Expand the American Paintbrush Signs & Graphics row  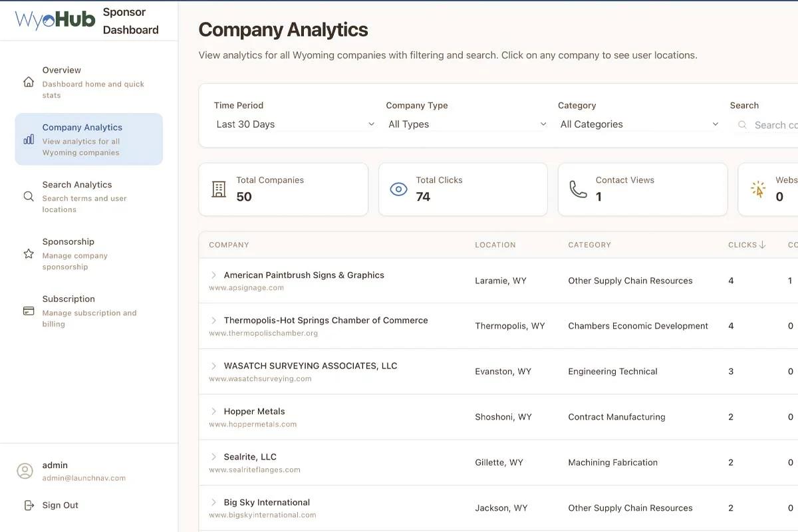(x=213, y=275)
